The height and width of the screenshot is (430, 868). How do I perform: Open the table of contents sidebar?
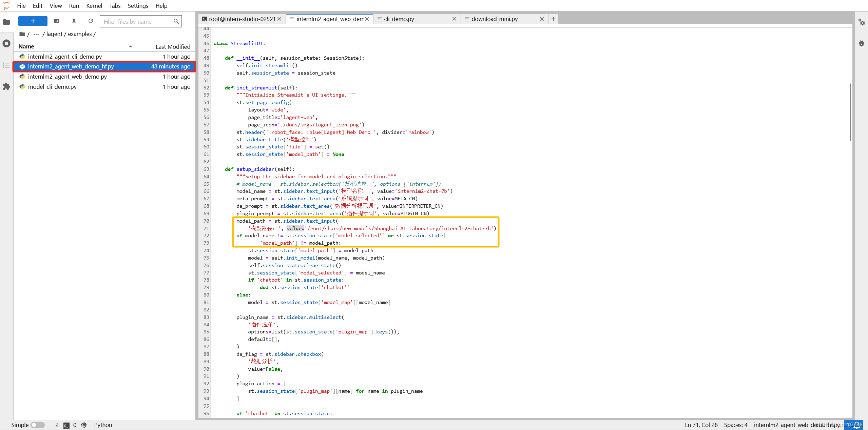[6, 65]
